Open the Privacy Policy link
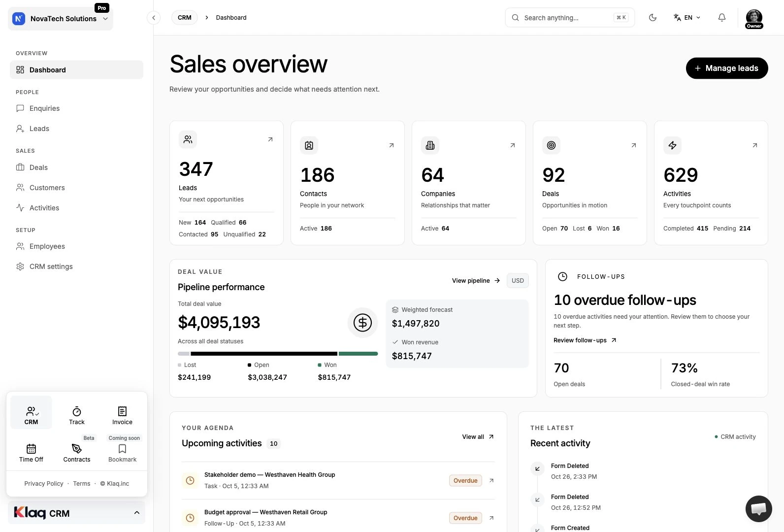784x532 pixels. pos(44,484)
